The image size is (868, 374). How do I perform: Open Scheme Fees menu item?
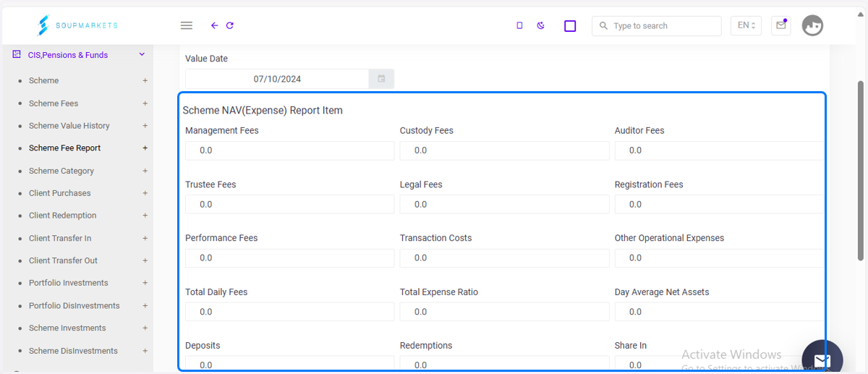pyautogui.click(x=54, y=103)
